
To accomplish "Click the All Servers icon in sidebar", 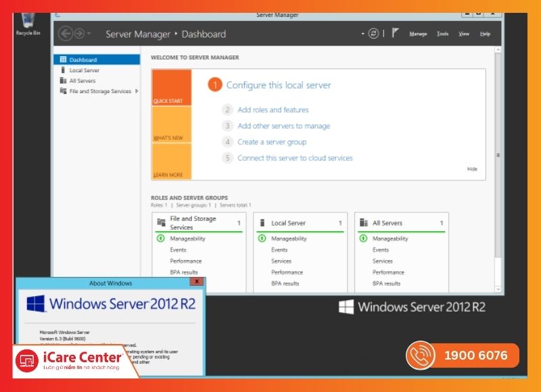I will tap(63, 80).
